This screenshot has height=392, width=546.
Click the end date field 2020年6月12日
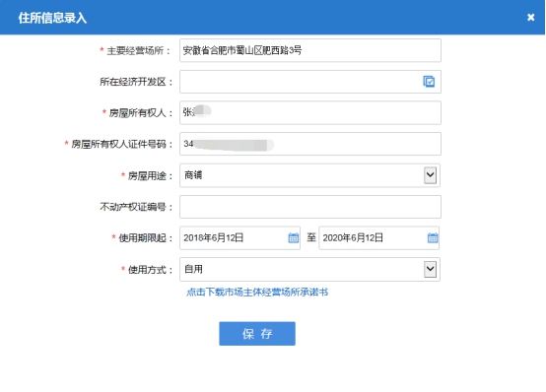coord(378,237)
